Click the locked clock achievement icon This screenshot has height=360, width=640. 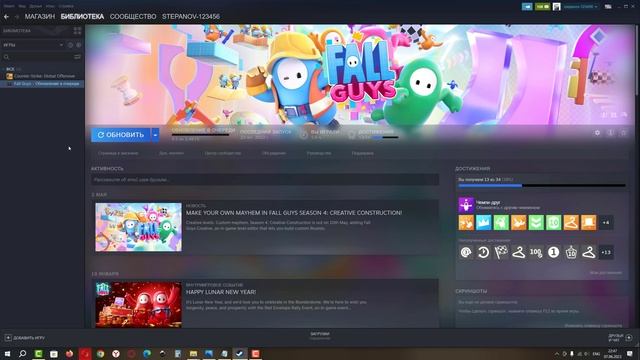[483, 252]
